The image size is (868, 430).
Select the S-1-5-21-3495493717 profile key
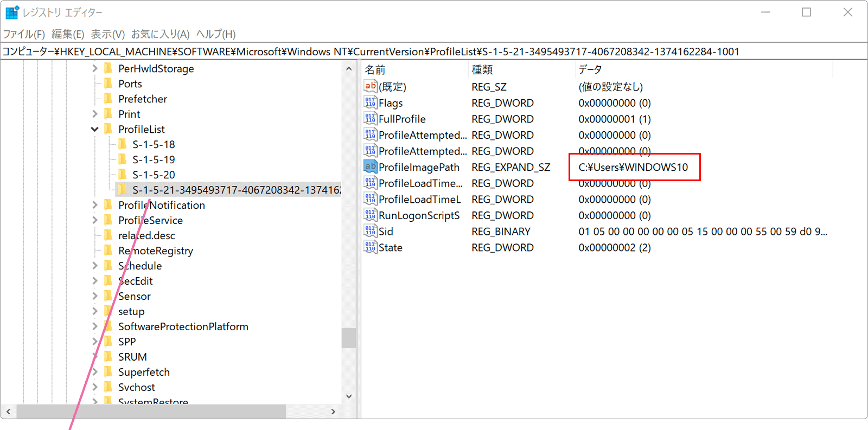[x=228, y=190]
